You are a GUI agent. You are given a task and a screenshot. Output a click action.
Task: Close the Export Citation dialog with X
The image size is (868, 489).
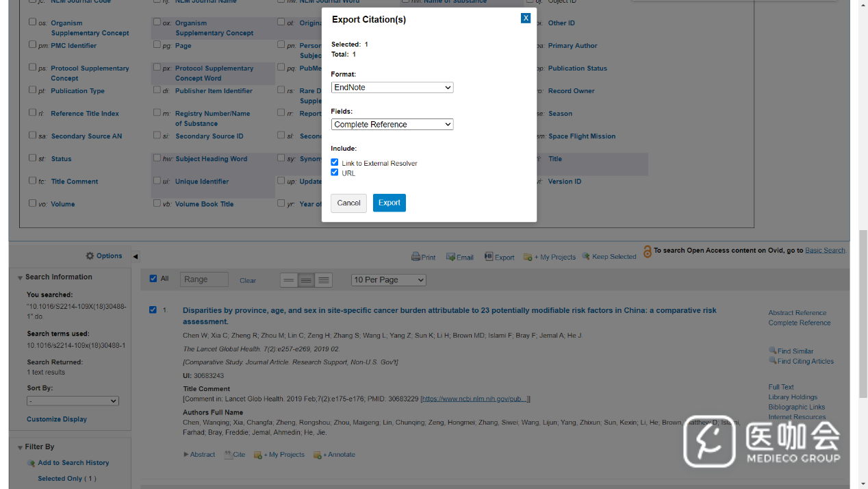pyautogui.click(x=525, y=18)
